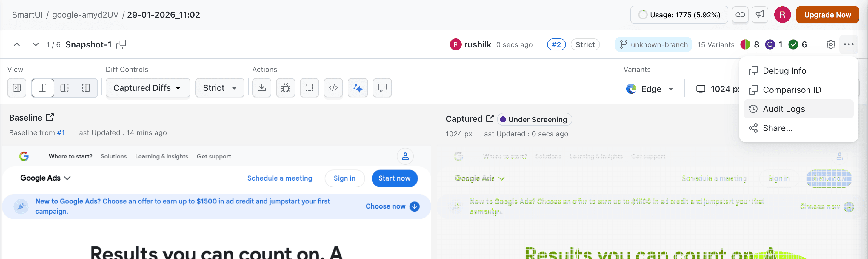The width and height of the screenshot is (868, 259).
Task: Choose Debug Info menu entry
Action: click(x=784, y=71)
